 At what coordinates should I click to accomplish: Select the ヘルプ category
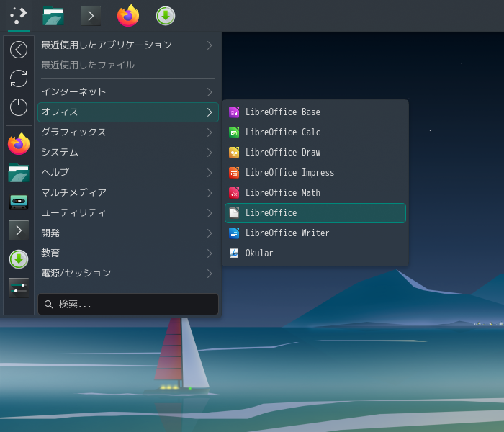(x=128, y=173)
